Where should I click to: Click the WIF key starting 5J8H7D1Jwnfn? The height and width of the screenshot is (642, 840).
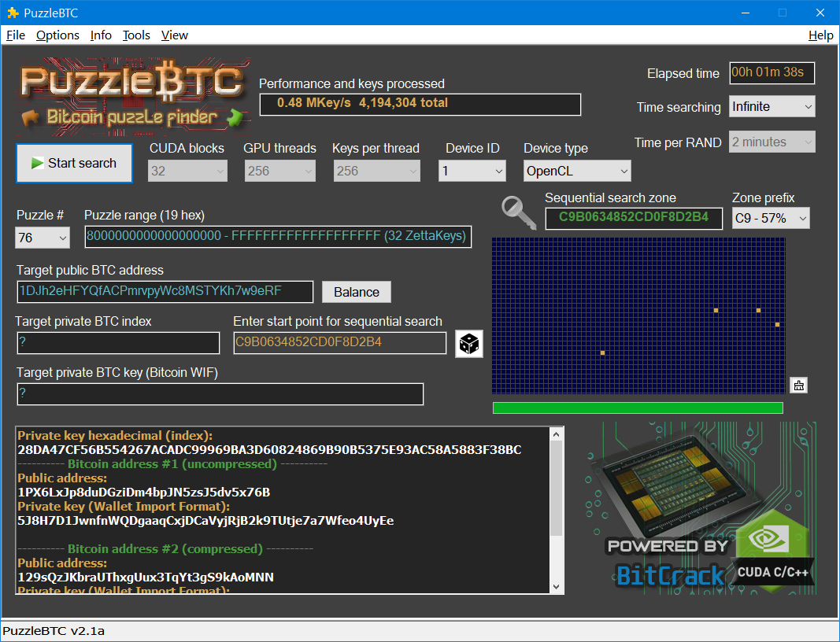205,521
